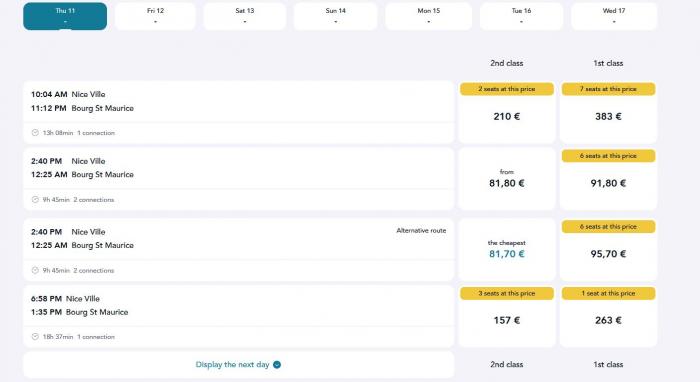Choose the 210 € 2nd class fare
The width and height of the screenshot is (700, 382).
pos(507,112)
